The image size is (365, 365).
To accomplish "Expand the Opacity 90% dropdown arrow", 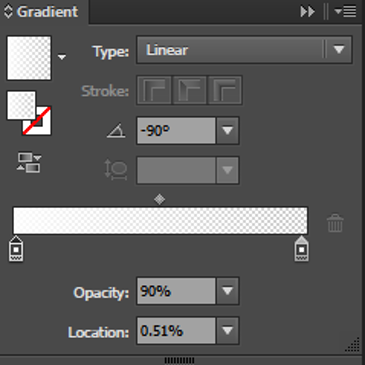I will (x=228, y=291).
